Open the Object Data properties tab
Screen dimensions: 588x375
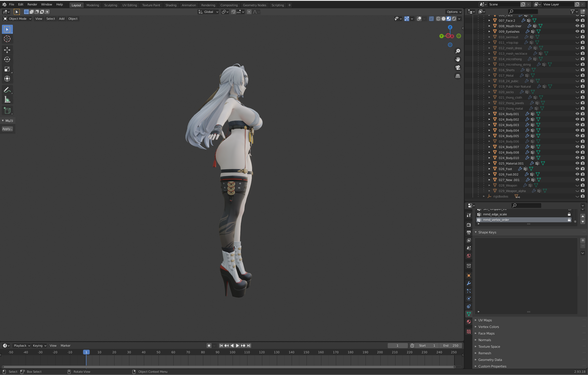[469, 314]
